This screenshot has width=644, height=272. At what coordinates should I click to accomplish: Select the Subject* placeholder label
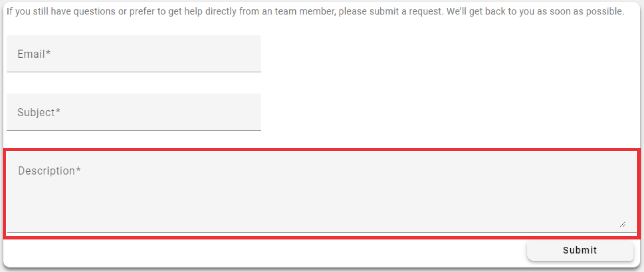click(x=39, y=112)
